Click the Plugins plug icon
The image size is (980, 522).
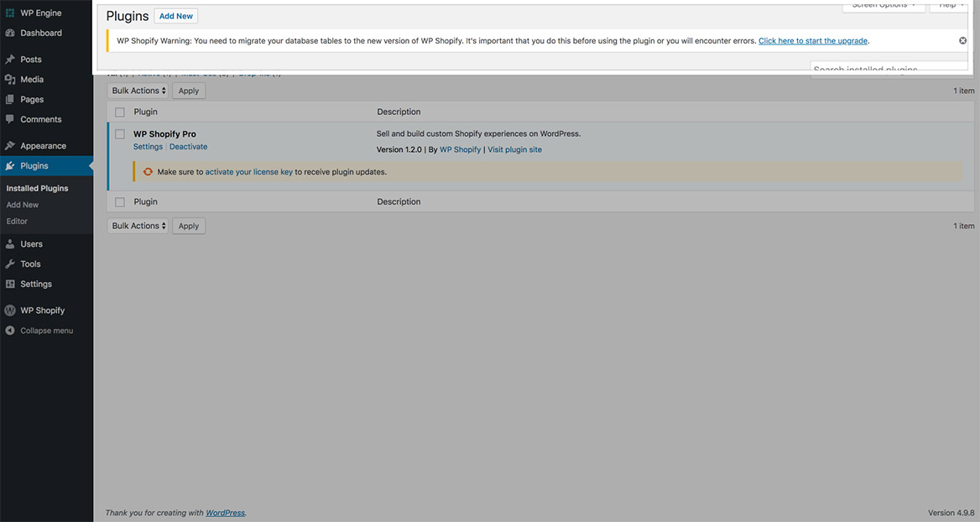click(x=10, y=165)
